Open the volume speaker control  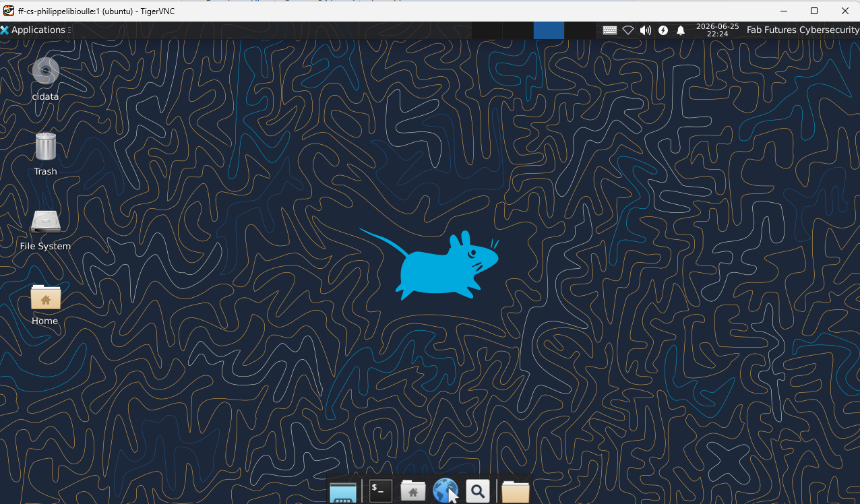coord(646,30)
